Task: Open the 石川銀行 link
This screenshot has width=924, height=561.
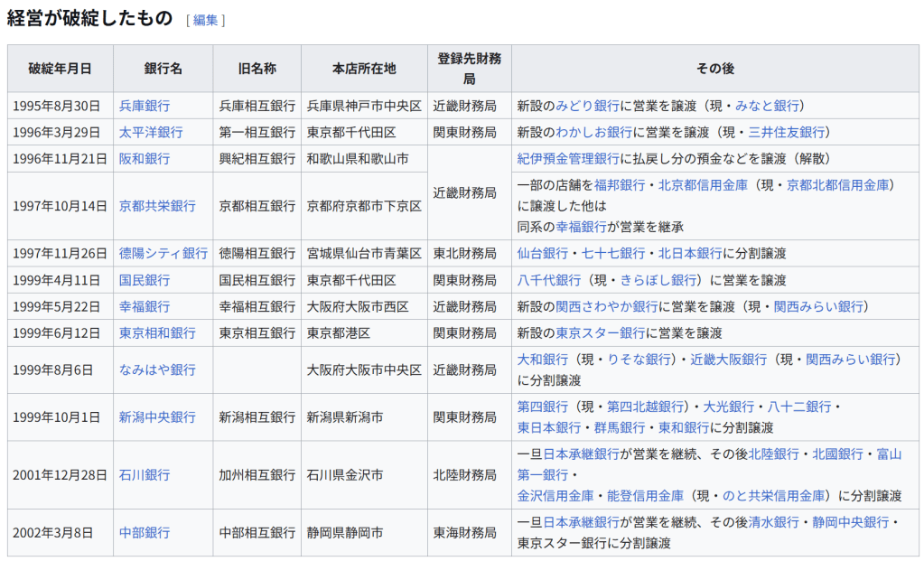Action: pyautogui.click(x=144, y=474)
